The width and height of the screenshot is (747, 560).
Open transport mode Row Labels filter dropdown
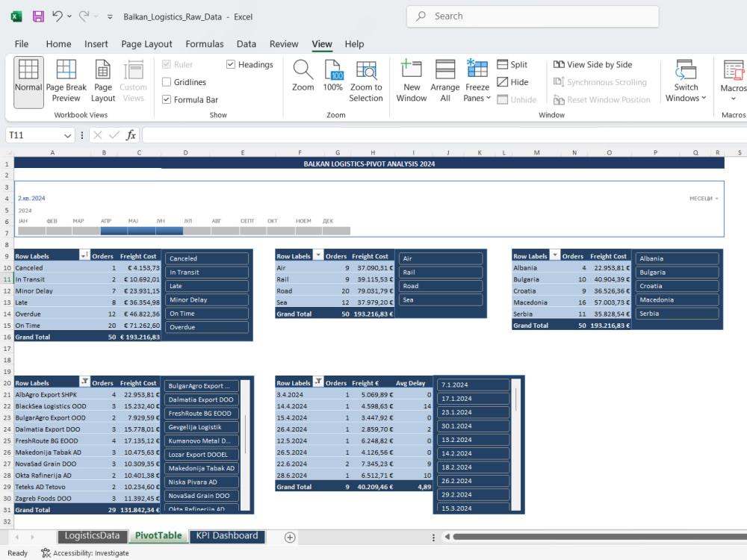pyautogui.click(x=317, y=255)
